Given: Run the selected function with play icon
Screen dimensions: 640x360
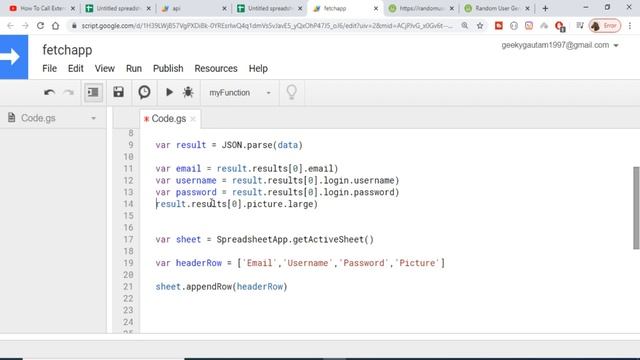Looking at the screenshot, I should coord(169,92).
